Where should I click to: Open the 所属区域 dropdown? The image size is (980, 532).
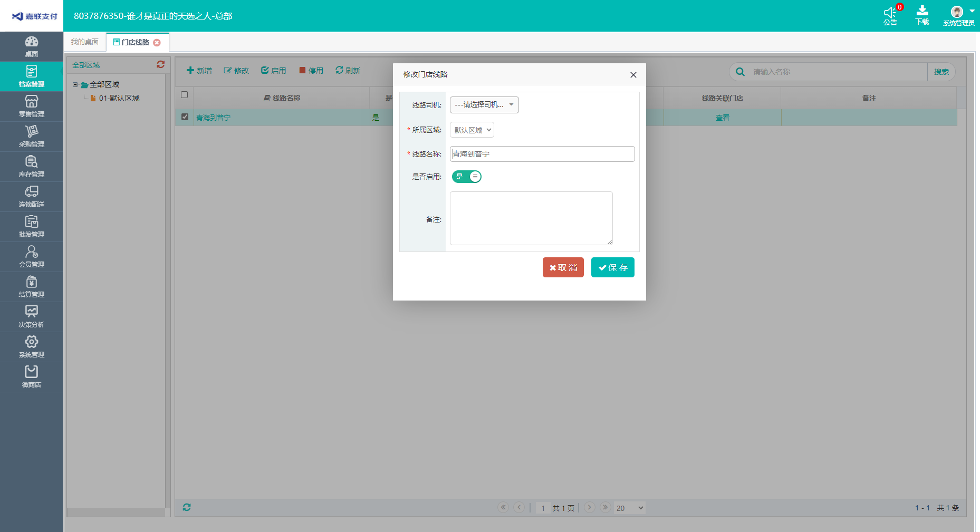coord(472,130)
